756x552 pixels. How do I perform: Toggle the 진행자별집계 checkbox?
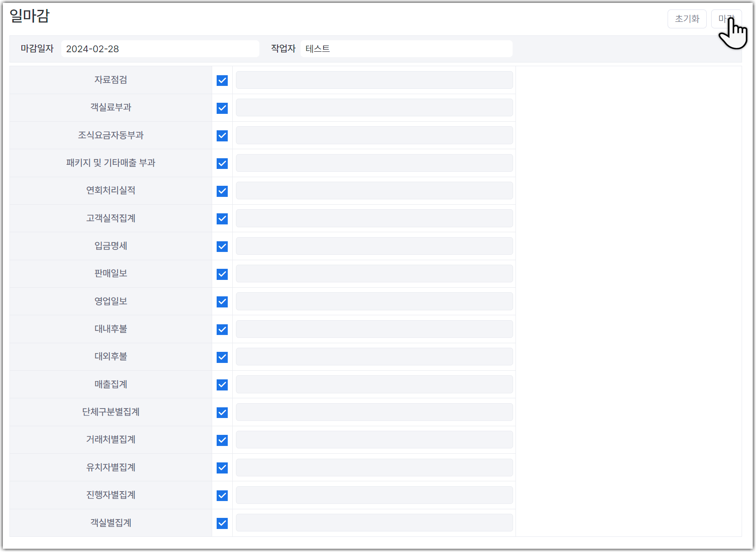(222, 496)
